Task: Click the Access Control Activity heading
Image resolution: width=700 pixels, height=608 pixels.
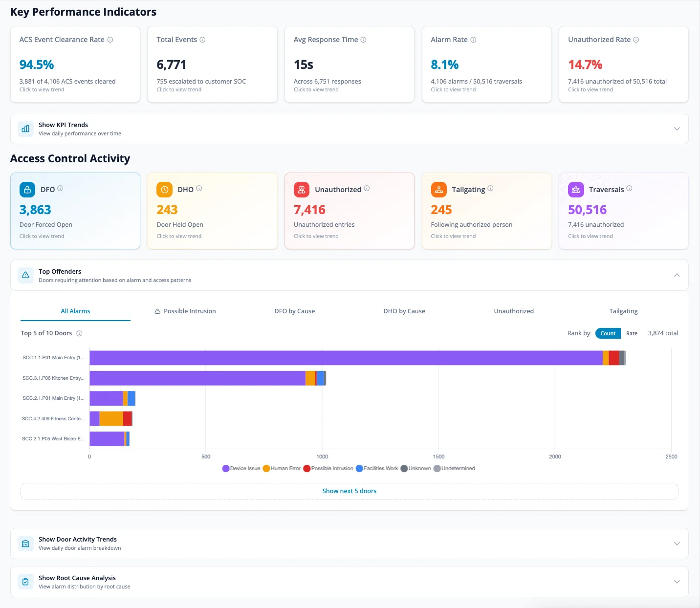Action: click(70, 159)
